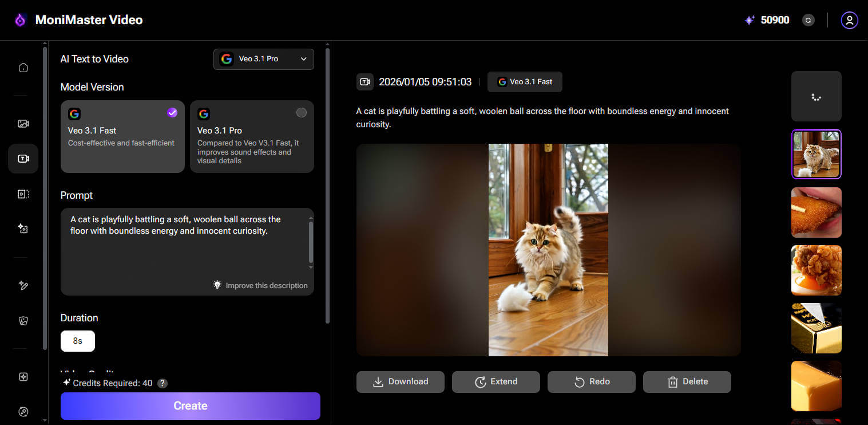Click the Download button under the video
Screen dimensions: 868x425
(x=400, y=381)
